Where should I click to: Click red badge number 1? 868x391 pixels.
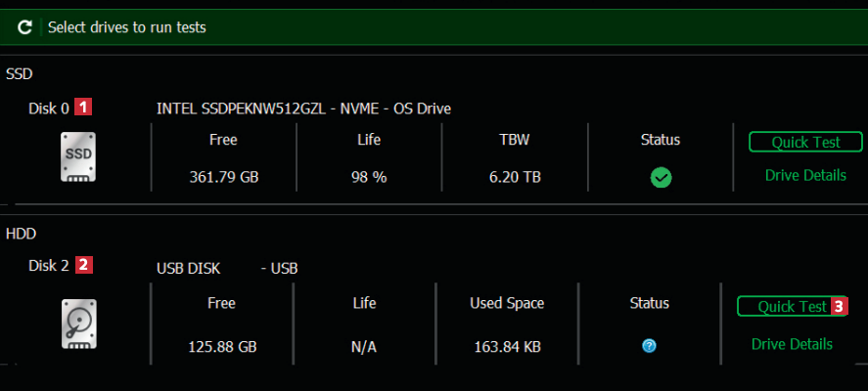[x=85, y=108]
